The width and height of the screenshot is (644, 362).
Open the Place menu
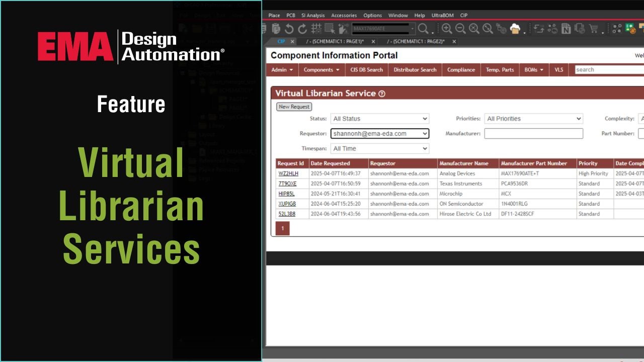274,16
